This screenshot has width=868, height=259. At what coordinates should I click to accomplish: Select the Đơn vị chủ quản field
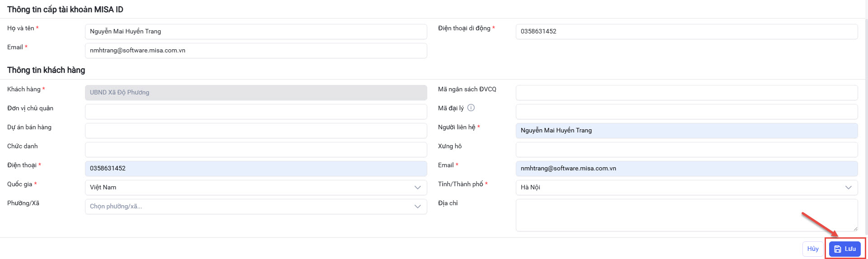(x=256, y=112)
